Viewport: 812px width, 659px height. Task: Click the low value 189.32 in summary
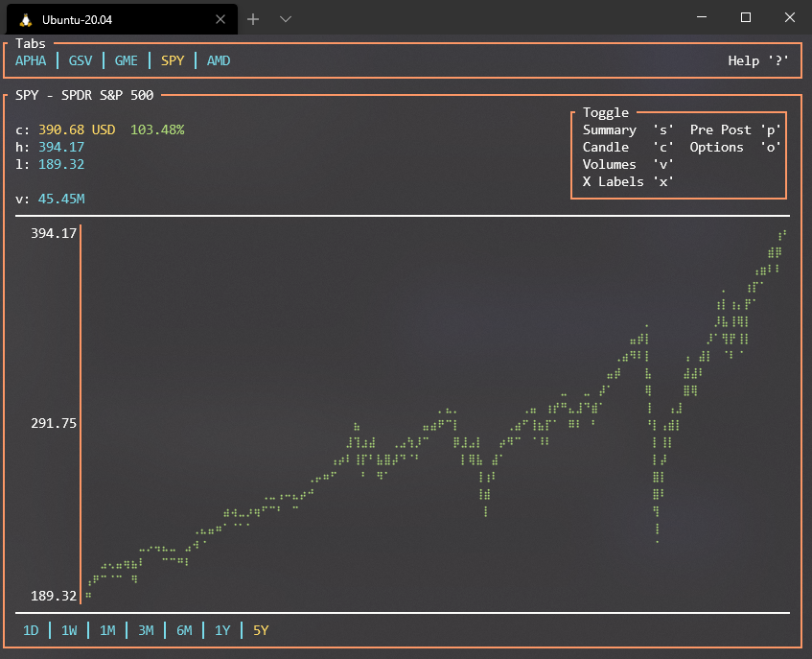coord(61,164)
